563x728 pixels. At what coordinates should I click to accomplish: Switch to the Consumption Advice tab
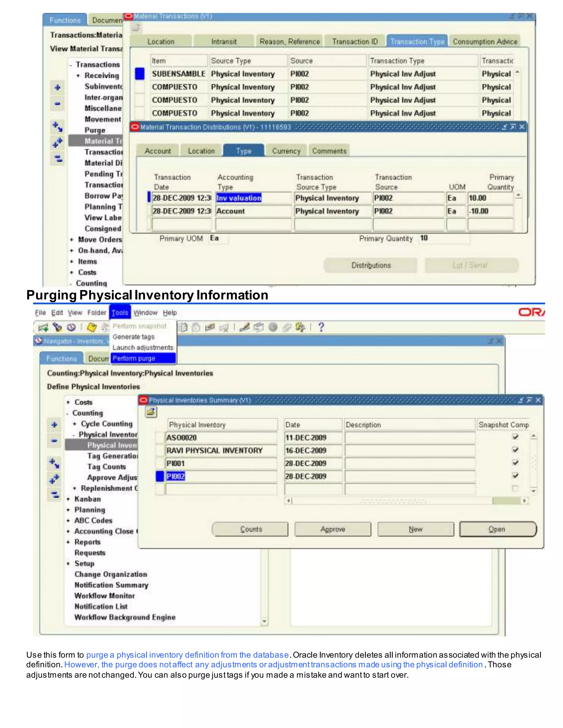pos(485,42)
